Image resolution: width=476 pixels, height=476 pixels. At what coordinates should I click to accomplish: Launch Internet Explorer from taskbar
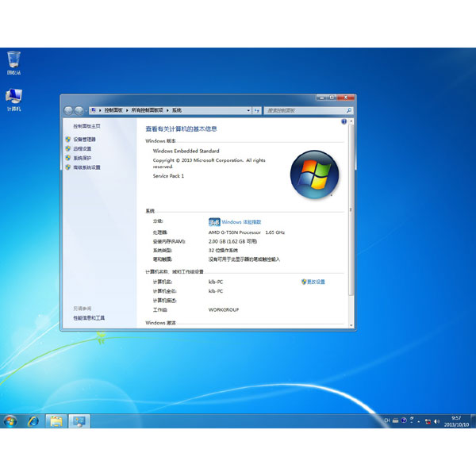[33, 421]
